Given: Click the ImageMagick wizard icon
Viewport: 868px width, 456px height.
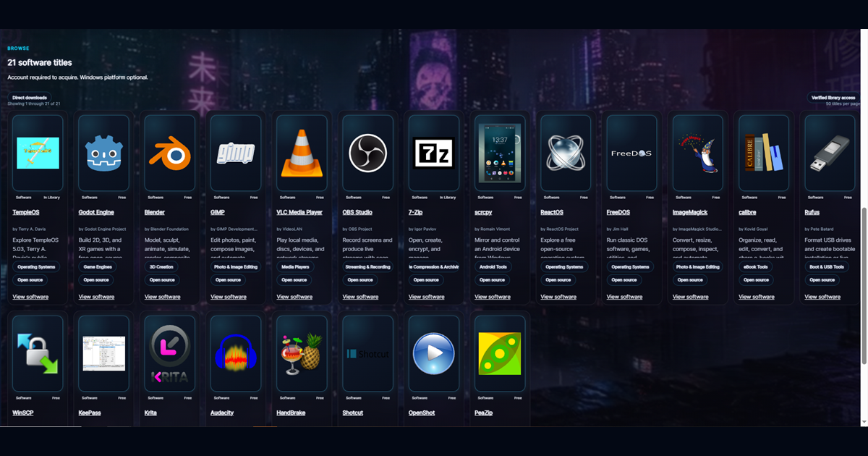Looking at the screenshot, I should point(697,153).
